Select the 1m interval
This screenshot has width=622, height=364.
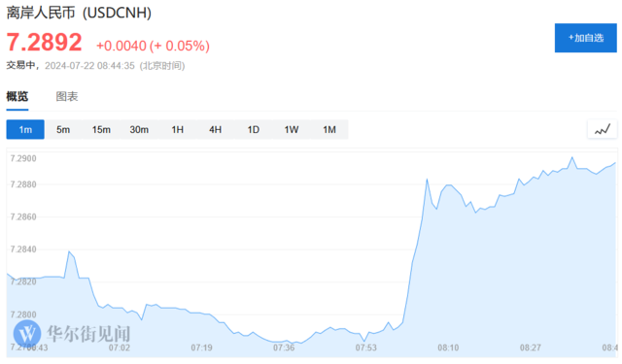[x=25, y=129]
